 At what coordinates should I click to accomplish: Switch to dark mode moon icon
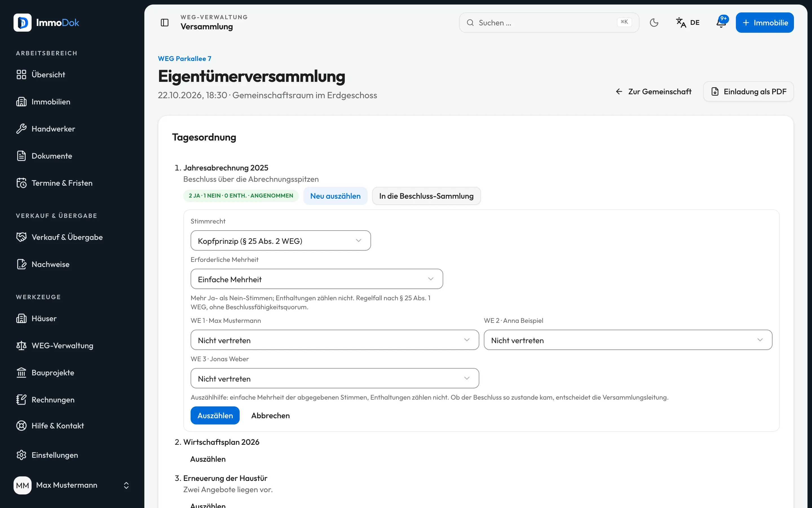pos(654,23)
